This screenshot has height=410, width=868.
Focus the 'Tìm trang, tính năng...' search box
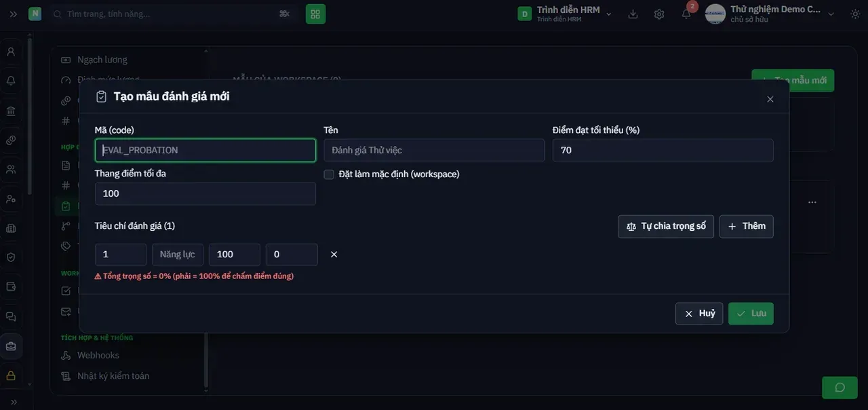coord(173,14)
